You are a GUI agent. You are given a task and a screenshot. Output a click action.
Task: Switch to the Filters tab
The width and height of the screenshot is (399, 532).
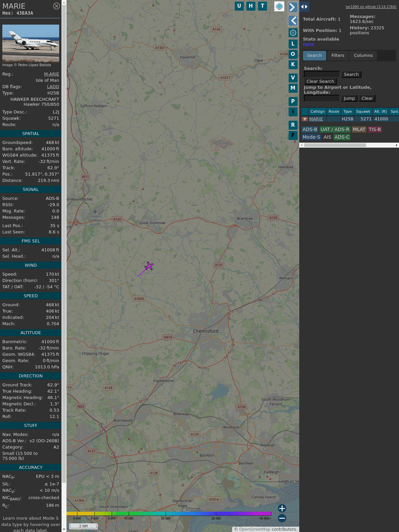(x=338, y=56)
